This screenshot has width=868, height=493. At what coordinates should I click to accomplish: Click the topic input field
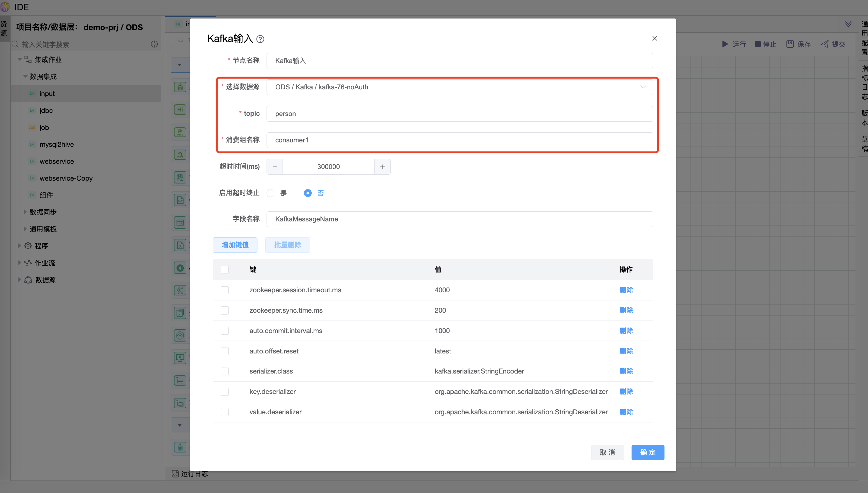pyautogui.click(x=459, y=114)
